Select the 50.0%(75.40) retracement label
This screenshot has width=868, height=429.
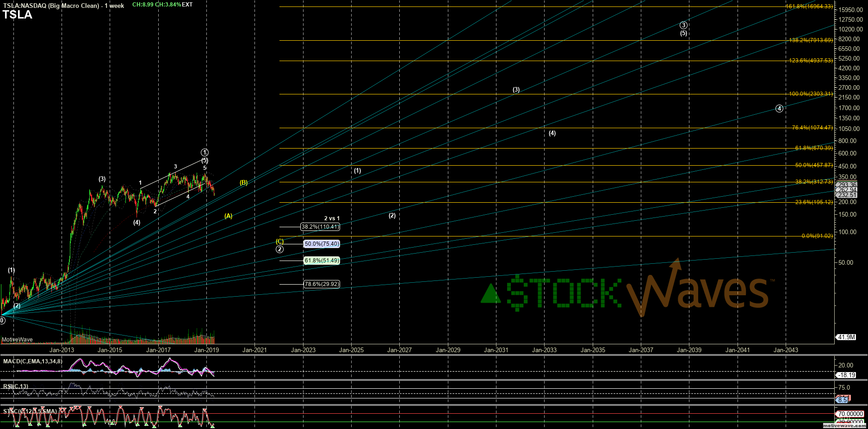pyautogui.click(x=322, y=244)
